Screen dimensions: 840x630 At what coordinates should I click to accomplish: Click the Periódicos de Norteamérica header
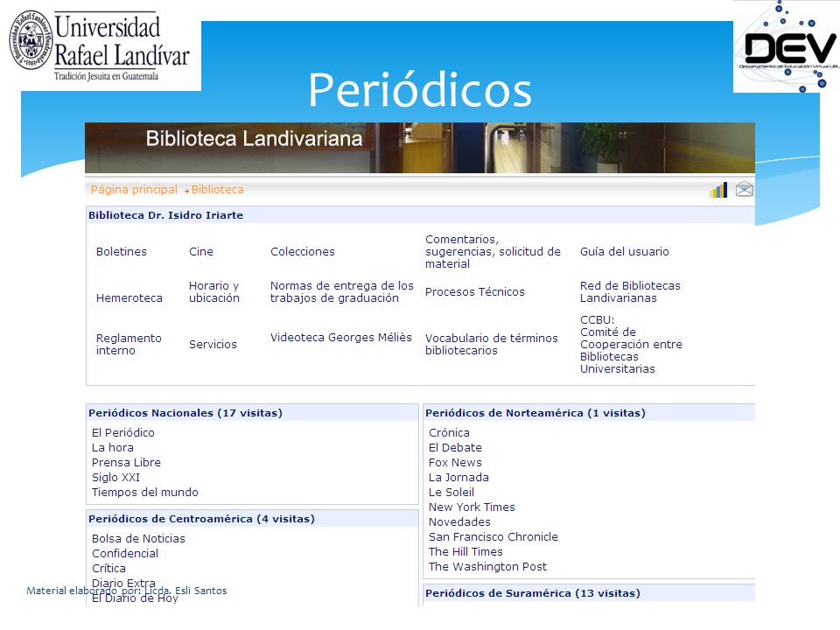pos(535,413)
